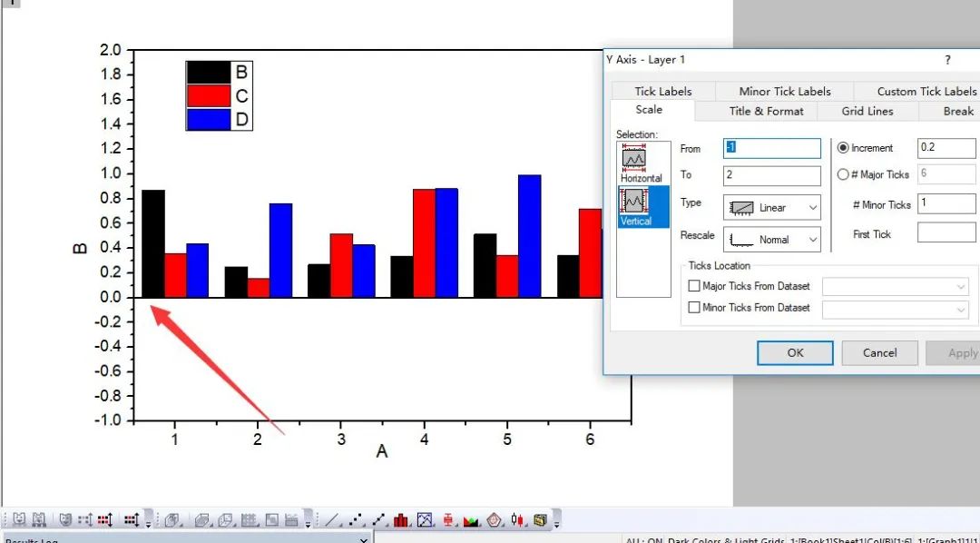Click the gray grid table toolbar icon
Screen dimensions: 980x543
[250, 520]
